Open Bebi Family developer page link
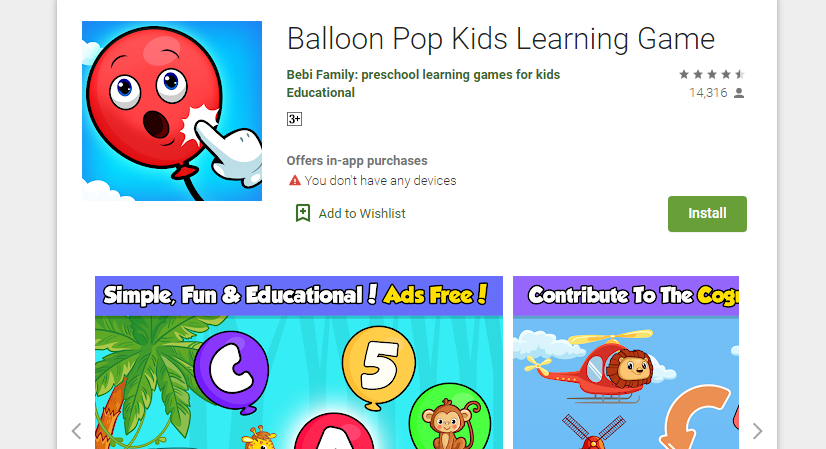The height and width of the screenshot is (449, 826). pyautogui.click(x=423, y=75)
